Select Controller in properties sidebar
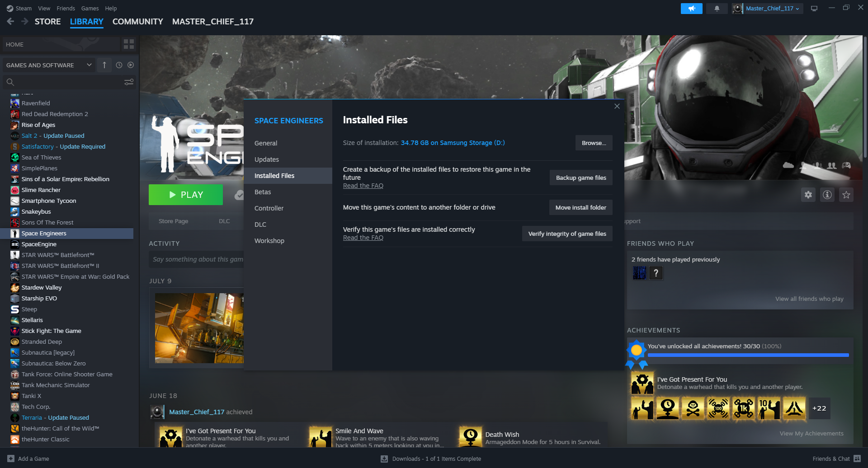Image resolution: width=868 pixels, height=468 pixels. (288, 208)
